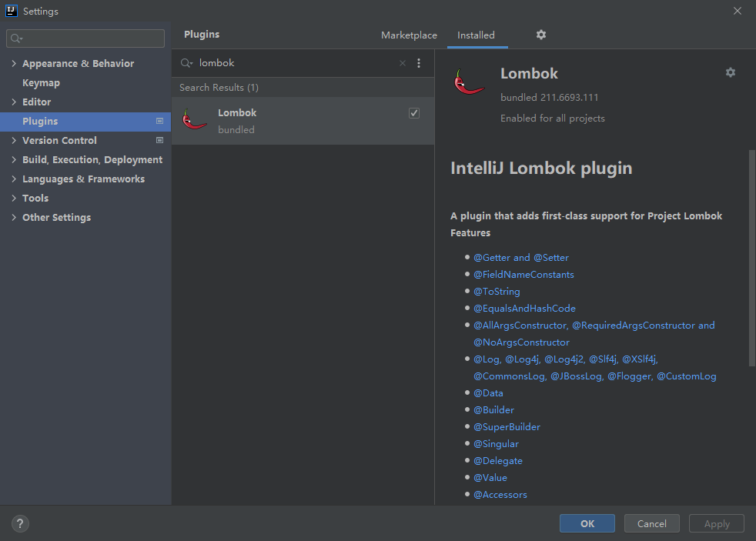
Task: Click the Cancel button
Action: 651,523
